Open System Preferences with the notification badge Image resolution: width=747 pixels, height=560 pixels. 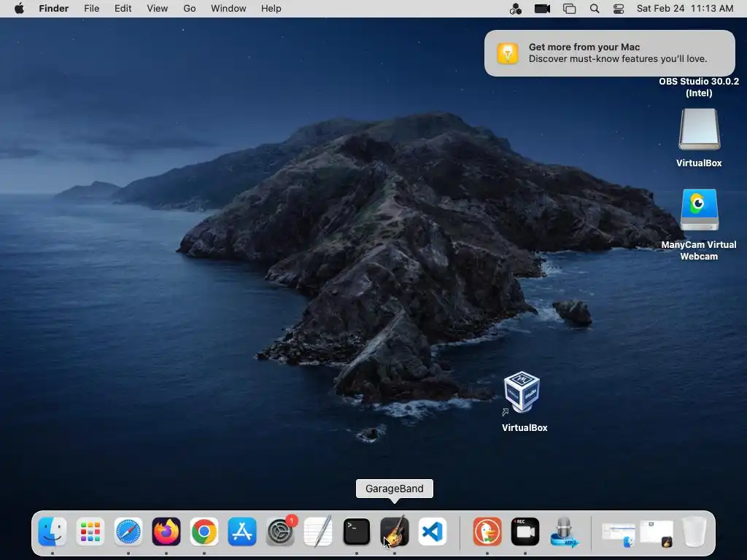coord(280,532)
